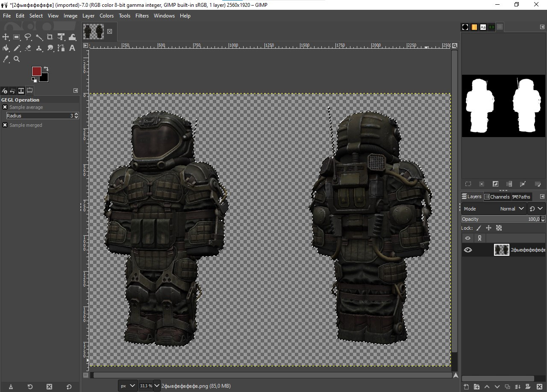
Task: Open tool options tab configuration menu arrow
Action: click(x=76, y=91)
